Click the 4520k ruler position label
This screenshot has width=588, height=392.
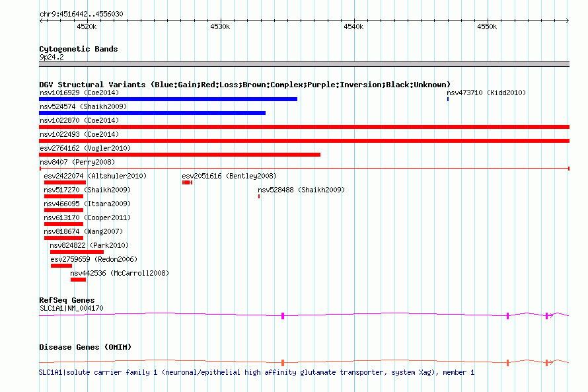point(87,26)
